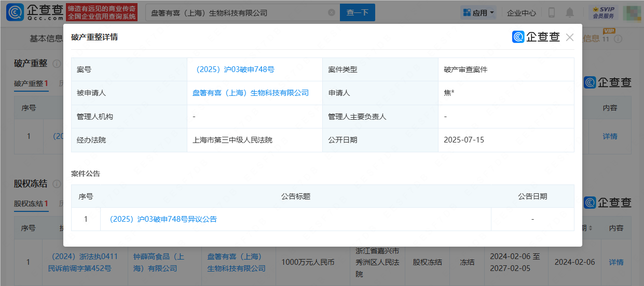Open 企业中心 from top navigation
Image resolution: width=644 pixels, height=286 pixels.
click(521, 12)
